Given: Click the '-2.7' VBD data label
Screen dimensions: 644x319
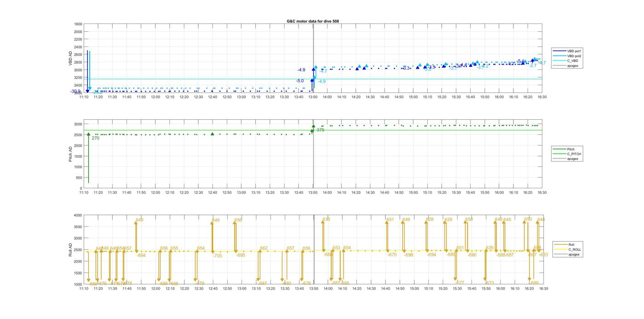Looking at the screenshot, I should 533,66.
